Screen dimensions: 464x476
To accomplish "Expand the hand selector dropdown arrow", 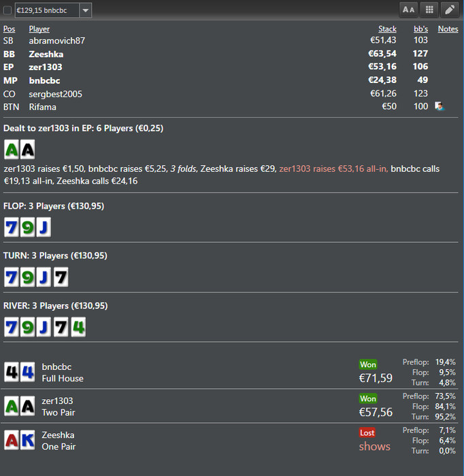I will pos(86,10).
